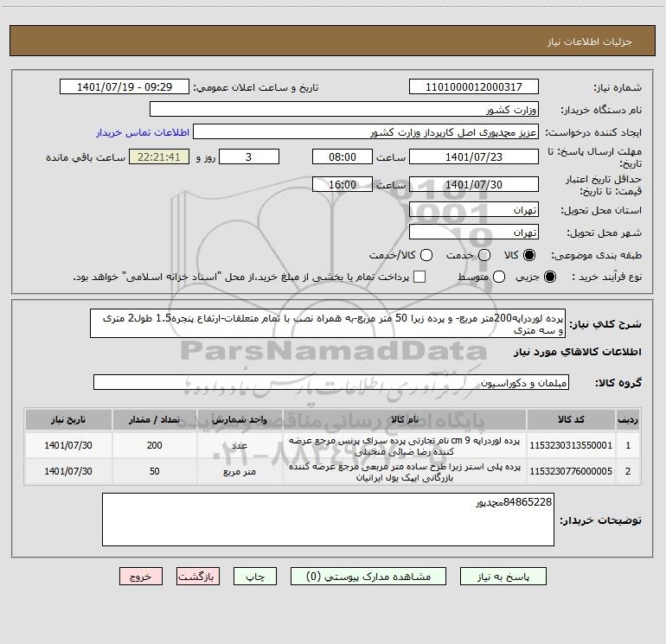Viewport: 666px width, 644px height.
Task: Click the تاریخ نیاز column header
Action: click(68, 419)
